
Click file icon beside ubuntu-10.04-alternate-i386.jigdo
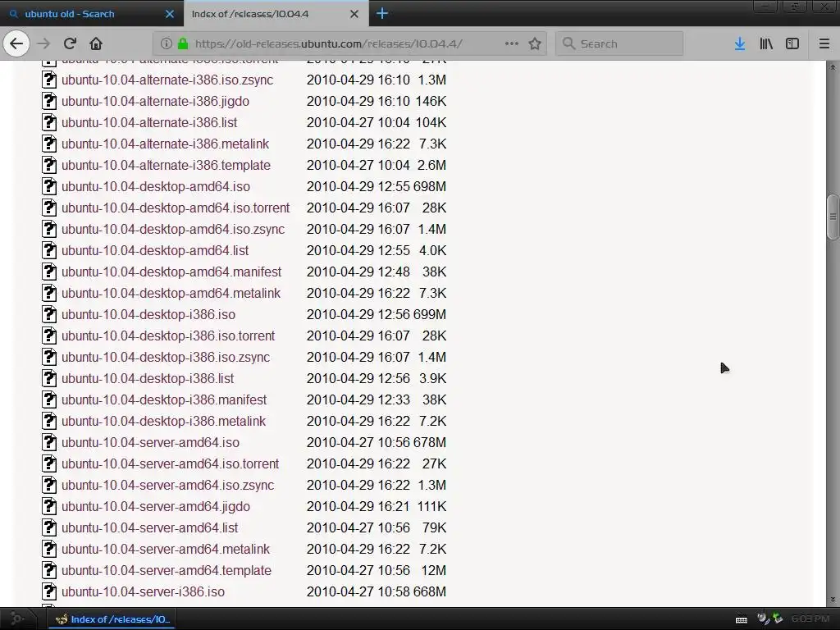49,101
